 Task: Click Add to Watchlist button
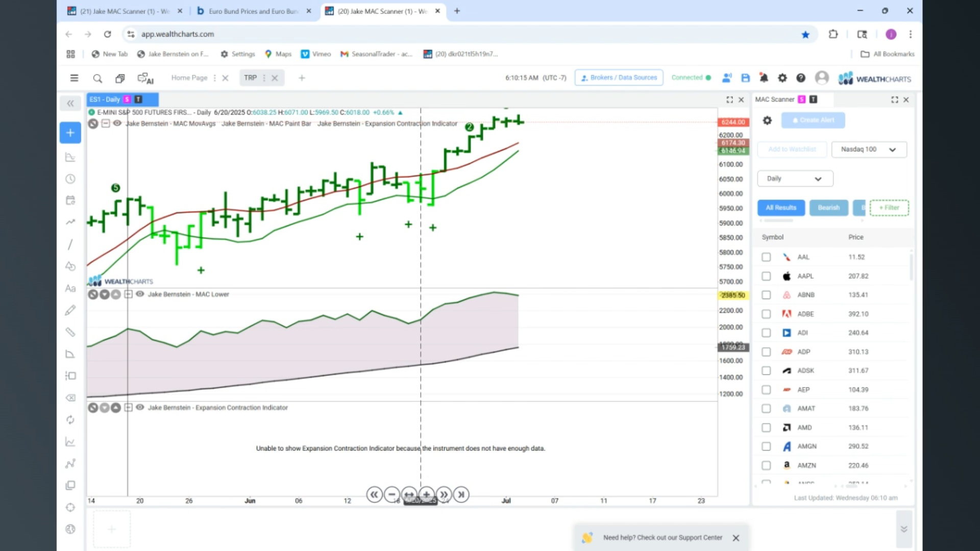click(792, 149)
